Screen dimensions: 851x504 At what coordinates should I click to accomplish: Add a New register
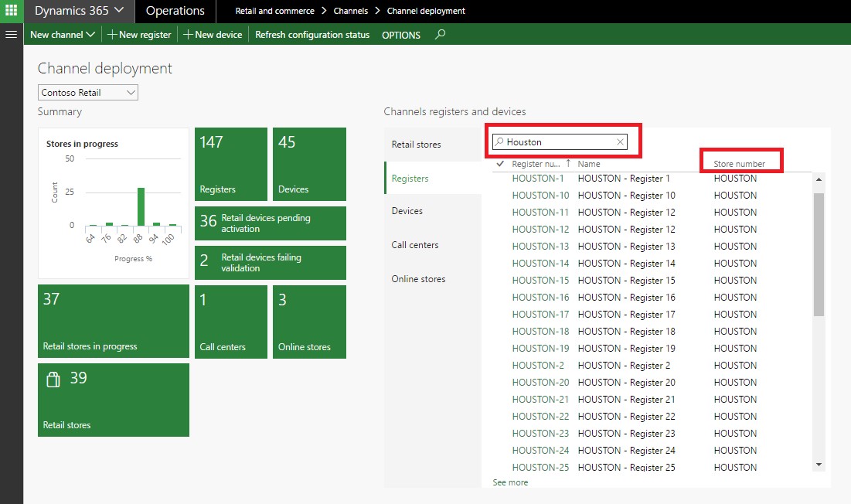click(139, 34)
